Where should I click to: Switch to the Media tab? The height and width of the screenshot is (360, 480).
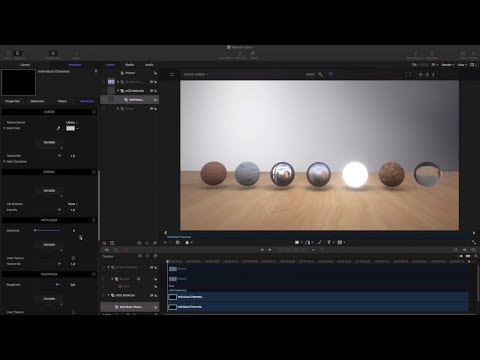click(130, 65)
